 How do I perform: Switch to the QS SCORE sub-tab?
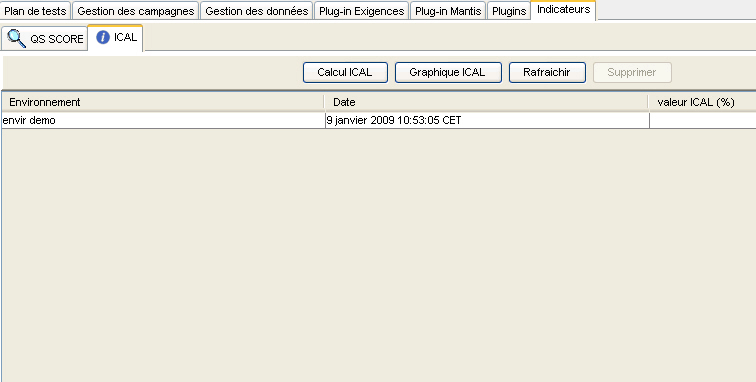44,39
